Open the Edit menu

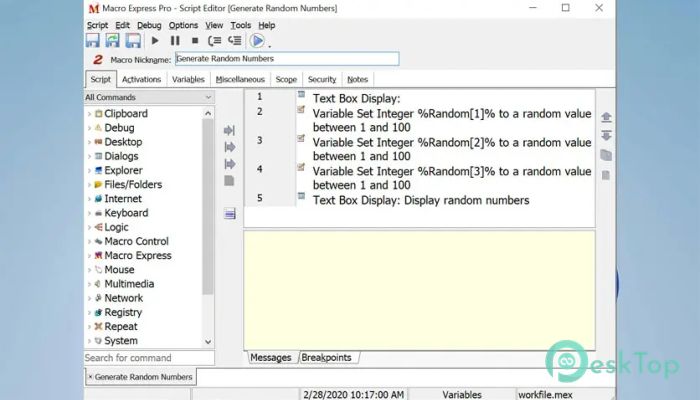coord(122,25)
